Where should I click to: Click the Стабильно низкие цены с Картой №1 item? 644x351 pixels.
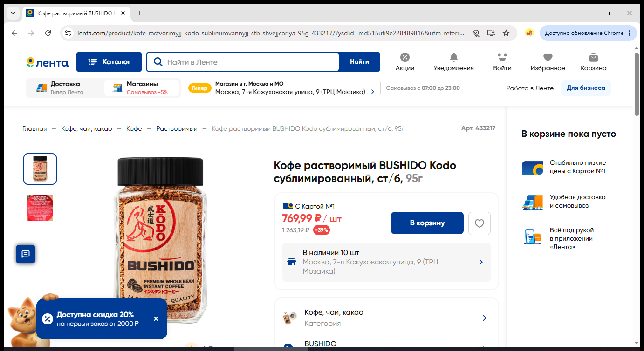tap(564, 167)
